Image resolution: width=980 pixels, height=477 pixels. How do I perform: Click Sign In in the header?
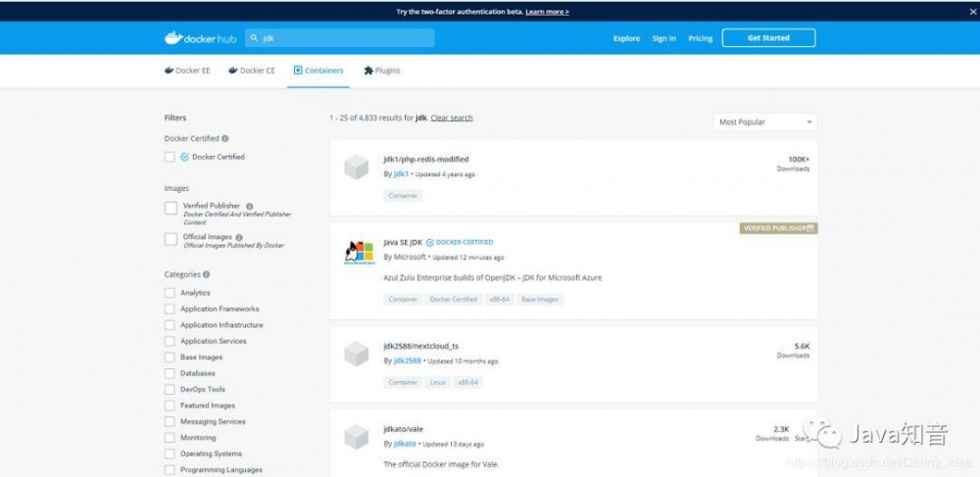pos(663,39)
